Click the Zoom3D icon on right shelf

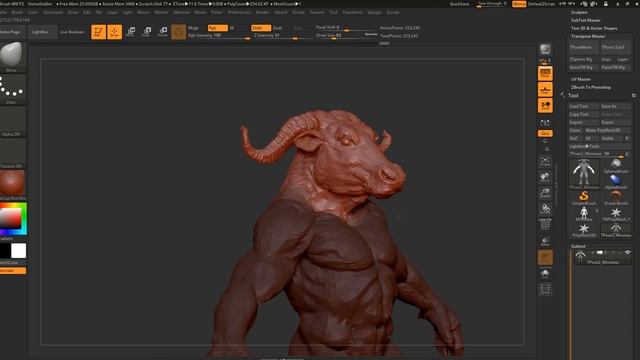(545, 193)
